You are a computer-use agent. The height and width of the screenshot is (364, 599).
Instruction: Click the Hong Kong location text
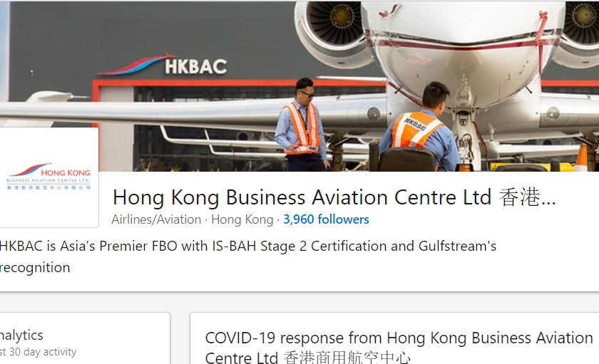242,219
